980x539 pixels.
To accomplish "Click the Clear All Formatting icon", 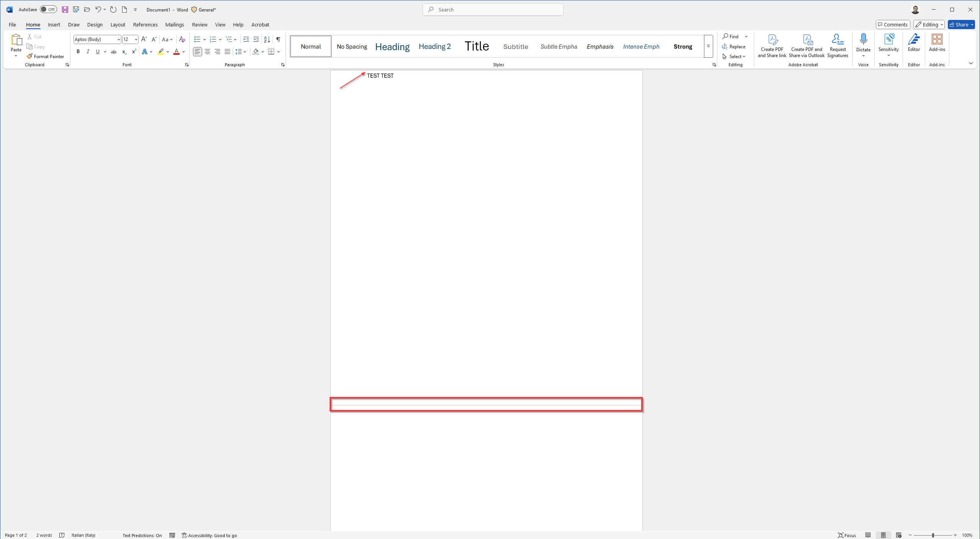I will (x=182, y=39).
